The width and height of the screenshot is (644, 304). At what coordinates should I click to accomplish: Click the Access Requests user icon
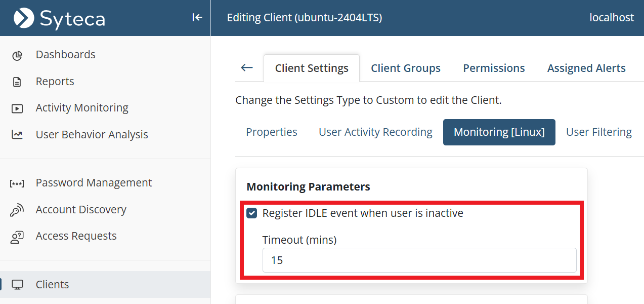click(x=17, y=237)
